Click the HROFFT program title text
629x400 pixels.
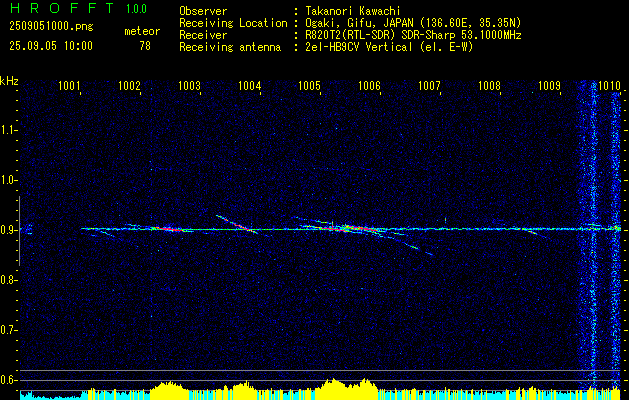[62, 8]
